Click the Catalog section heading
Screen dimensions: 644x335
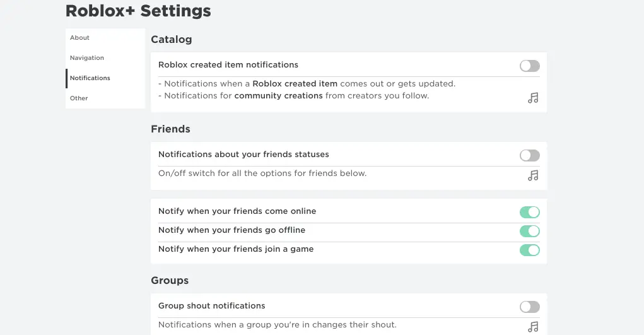tap(171, 39)
